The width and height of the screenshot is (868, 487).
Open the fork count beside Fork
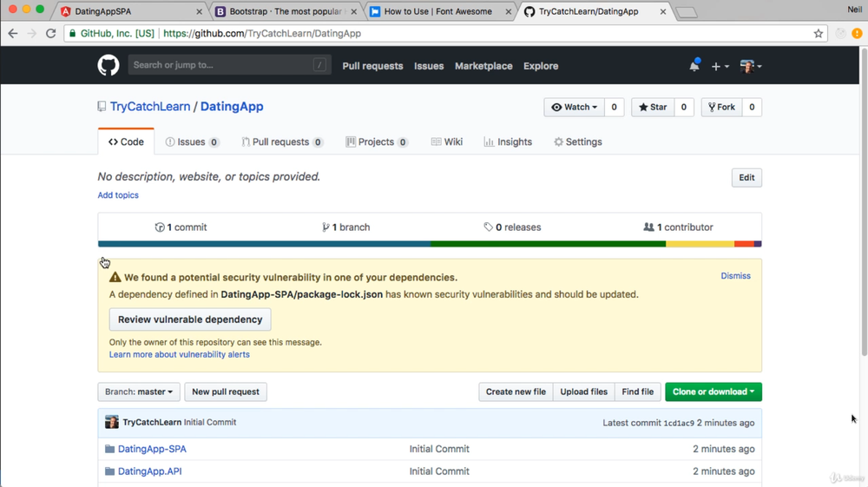click(x=752, y=108)
